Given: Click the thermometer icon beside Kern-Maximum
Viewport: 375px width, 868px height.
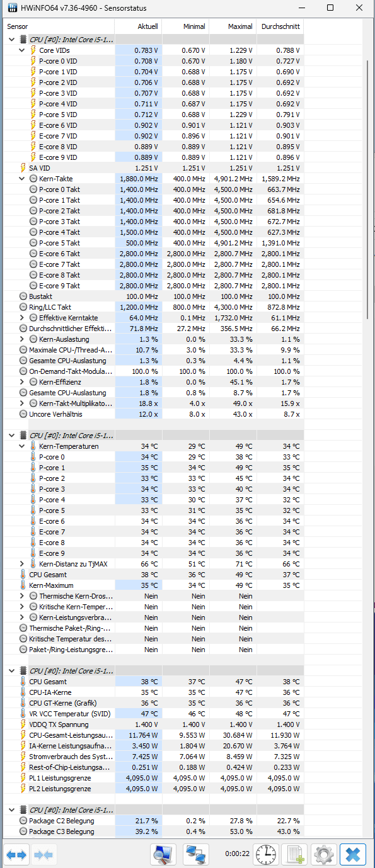Looking at the screenshot, I should point(23,585).
